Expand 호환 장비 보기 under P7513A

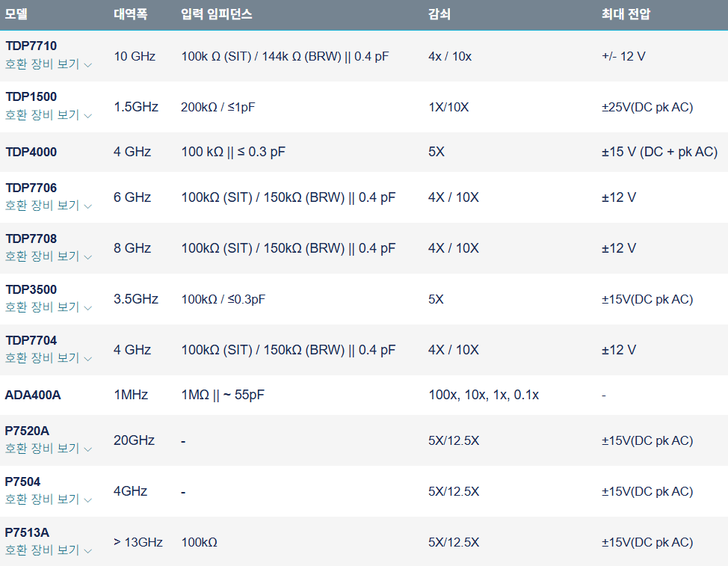[49, 550]
